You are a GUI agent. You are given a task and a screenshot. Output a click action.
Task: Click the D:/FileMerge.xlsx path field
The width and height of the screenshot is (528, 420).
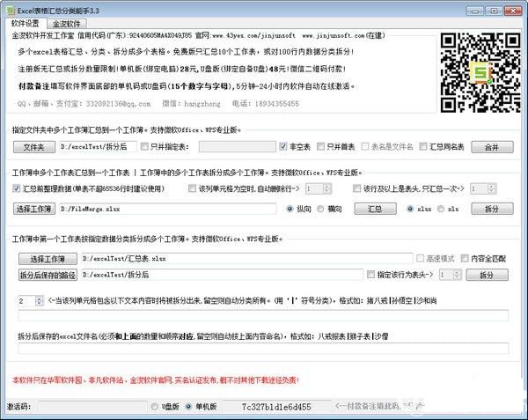[x=168, y=210]
